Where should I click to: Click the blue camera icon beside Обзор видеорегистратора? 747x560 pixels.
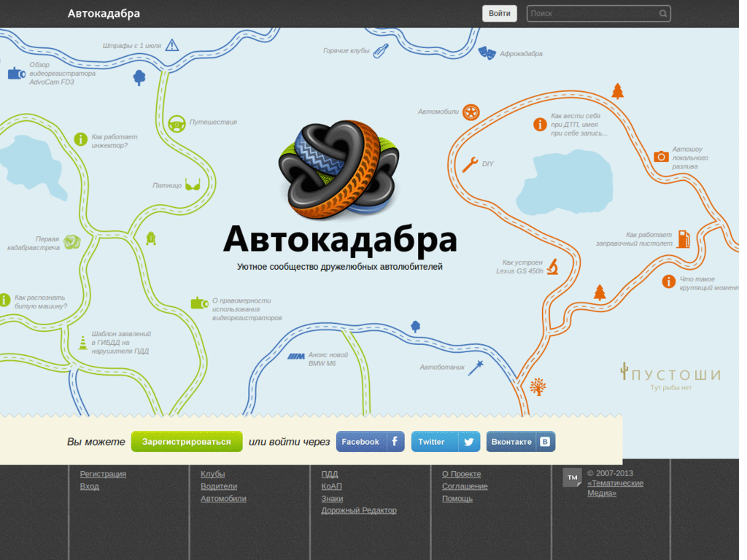point(17,74)
